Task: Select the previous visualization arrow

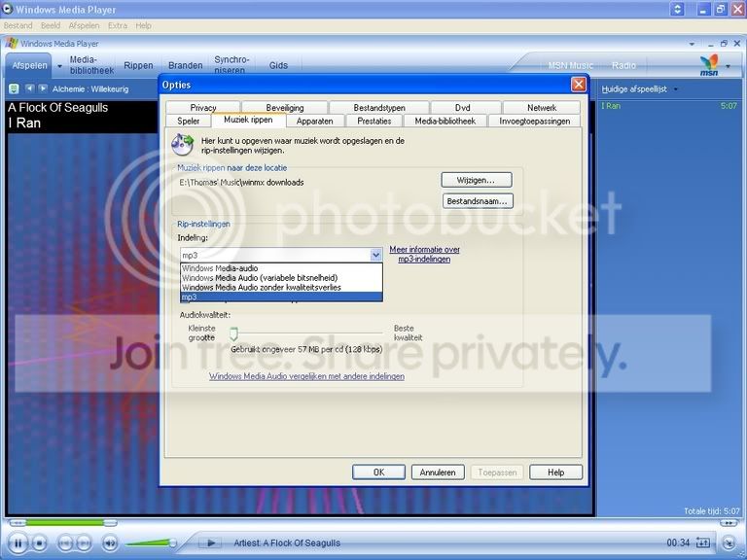Action: pyautogui.click(x=29, y=88)
